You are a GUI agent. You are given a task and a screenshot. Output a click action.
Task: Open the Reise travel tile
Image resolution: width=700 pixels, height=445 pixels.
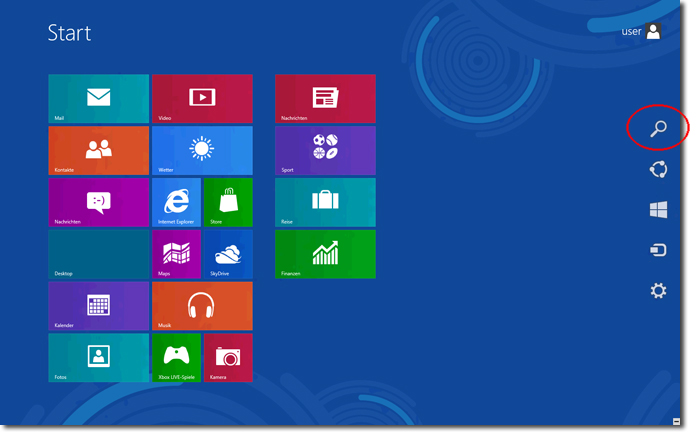tap(325, 202)
